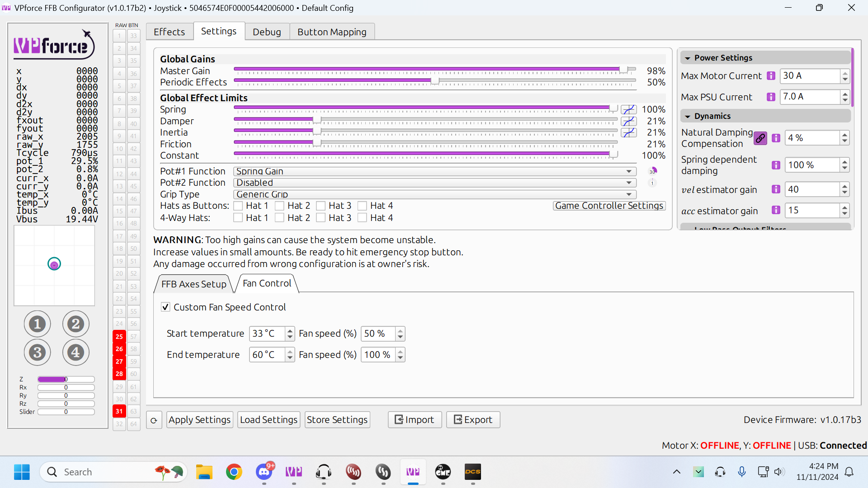Show info for vel estimator gain
The height and width of the screenshot is (488, 868).
(776, 189)
